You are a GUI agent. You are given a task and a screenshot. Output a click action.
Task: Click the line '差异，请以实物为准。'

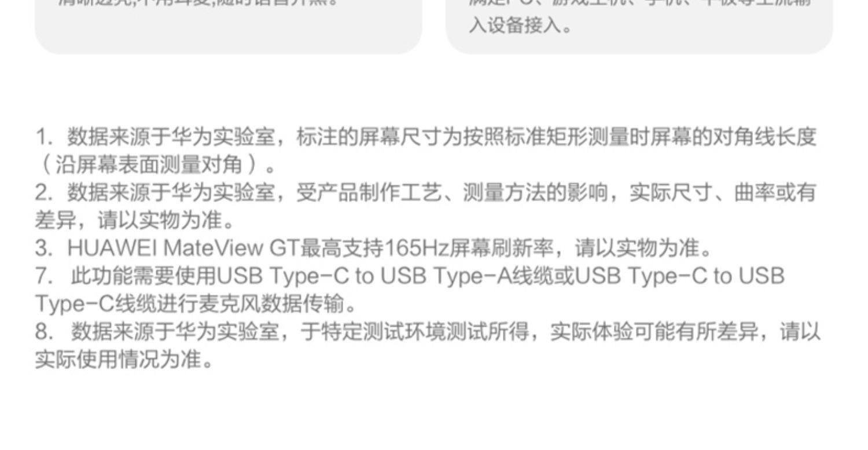[x=135, y=220]
